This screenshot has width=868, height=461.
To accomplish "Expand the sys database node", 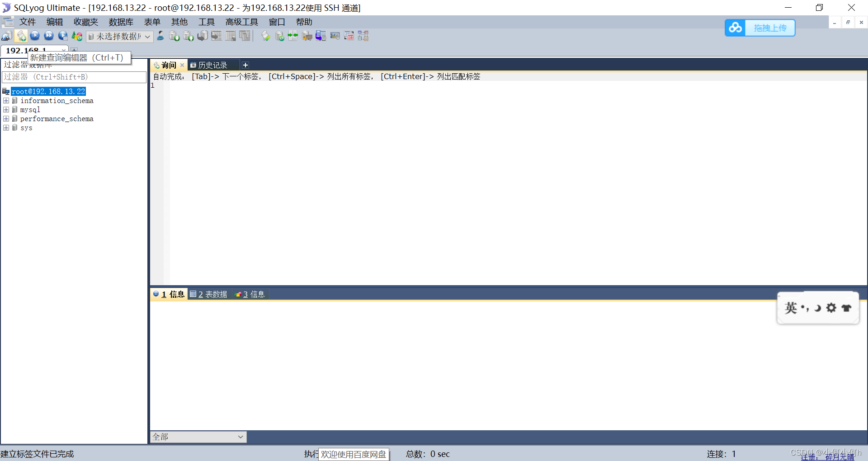I will [6, 128].
